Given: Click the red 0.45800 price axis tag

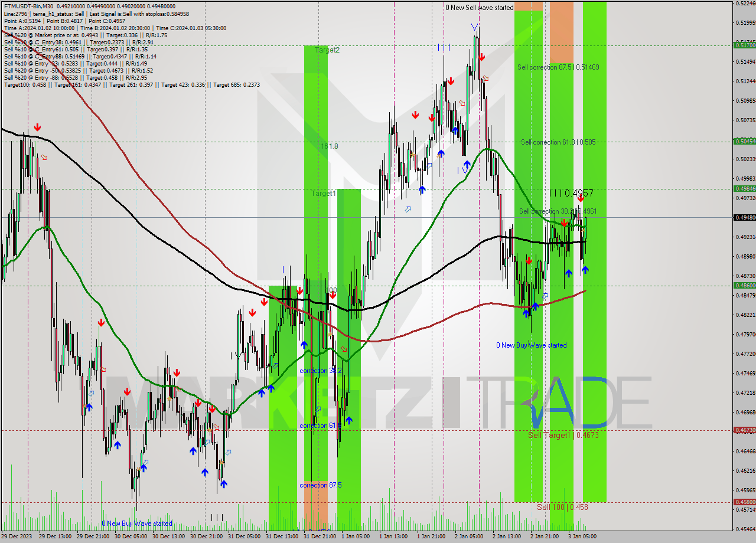Looking at the screenshot, I should (x=744, y=502).
